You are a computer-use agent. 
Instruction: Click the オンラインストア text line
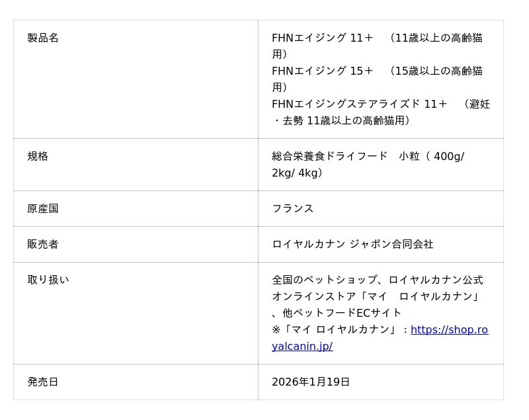point(375,296)
